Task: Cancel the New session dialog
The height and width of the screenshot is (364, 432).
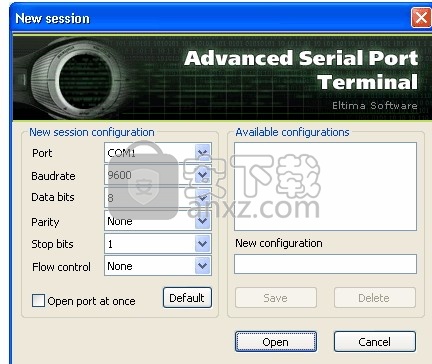Action: point(375,342)
